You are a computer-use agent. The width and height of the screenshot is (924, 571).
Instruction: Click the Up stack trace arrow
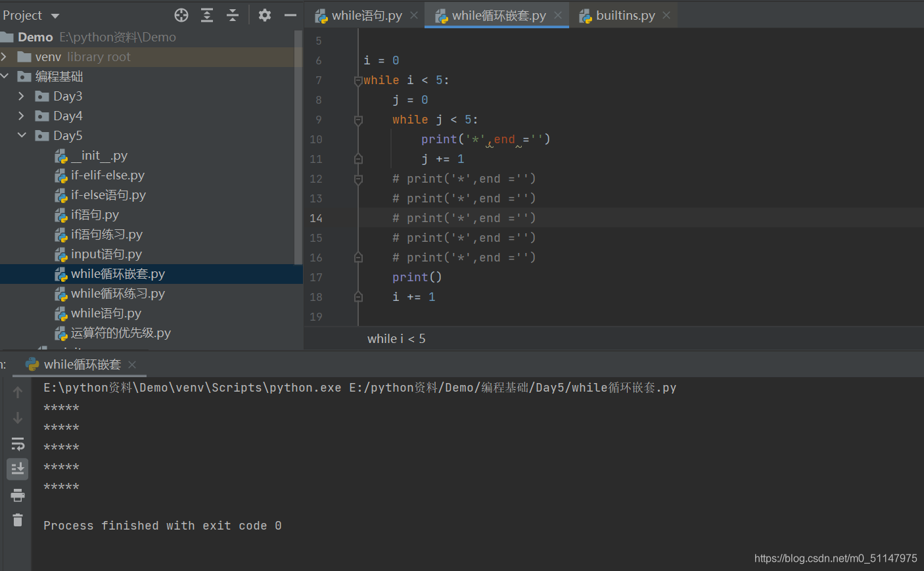click(x=18, y=392)
